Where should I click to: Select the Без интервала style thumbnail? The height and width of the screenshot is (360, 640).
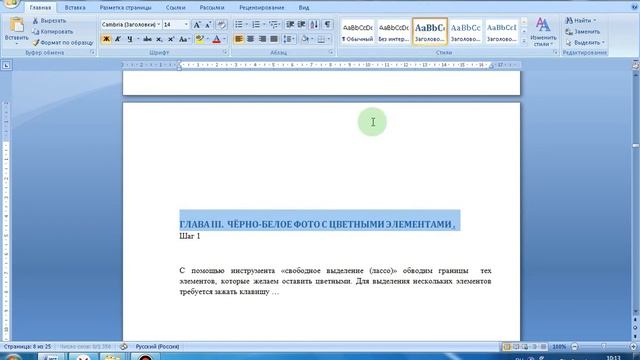393,31
